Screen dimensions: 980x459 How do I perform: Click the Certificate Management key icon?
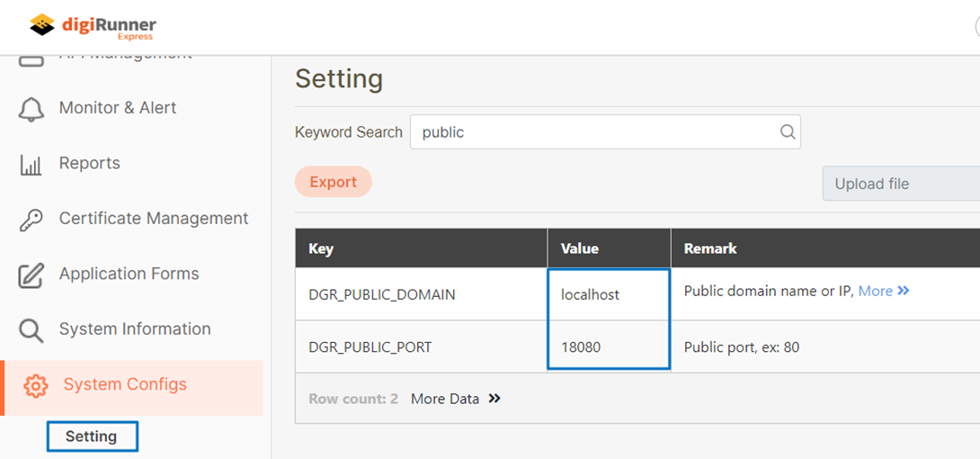click(31, 220)
